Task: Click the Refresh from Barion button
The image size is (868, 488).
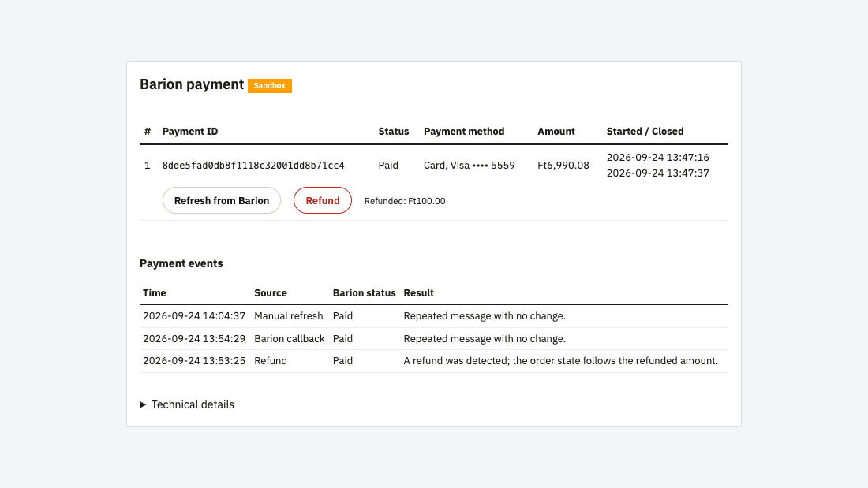Action: click(x=222, y=200)
